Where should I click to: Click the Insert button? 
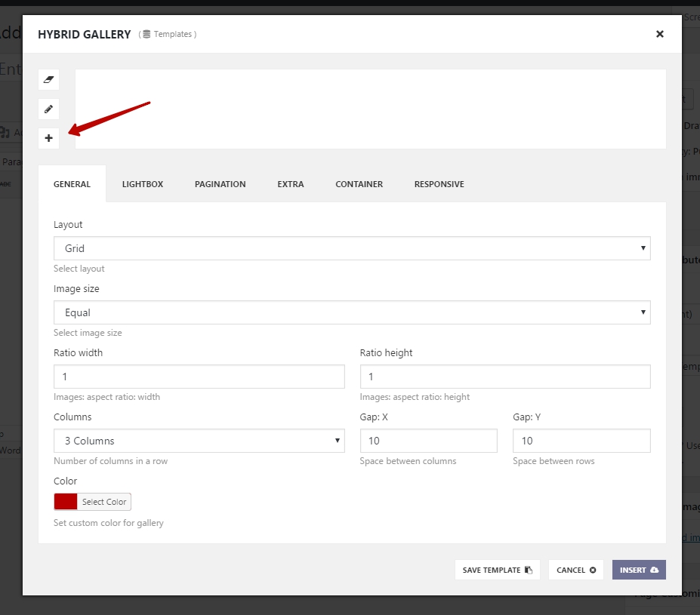(639, 570)
